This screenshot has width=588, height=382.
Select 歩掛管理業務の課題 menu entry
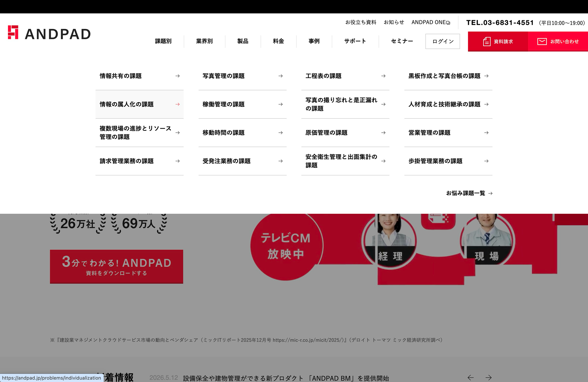coord(448,161)
